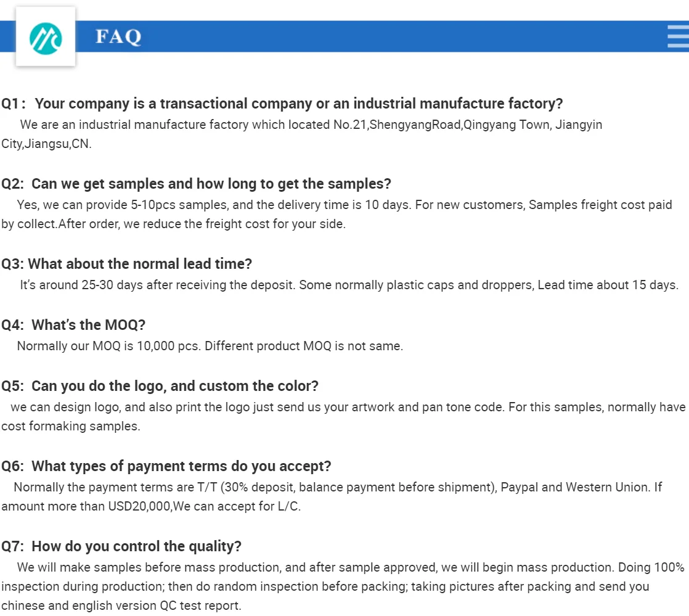Image resolution: width=689 pixels, height=616 pixels.
Task: Click the line starting "we can design logo"
Action: click(348, 407)
